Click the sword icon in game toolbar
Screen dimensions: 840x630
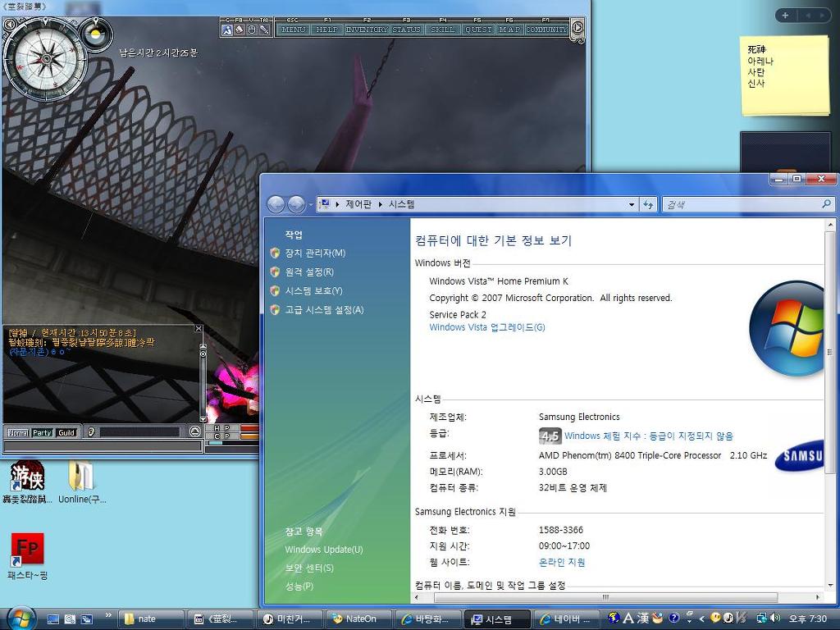point(263,30)
